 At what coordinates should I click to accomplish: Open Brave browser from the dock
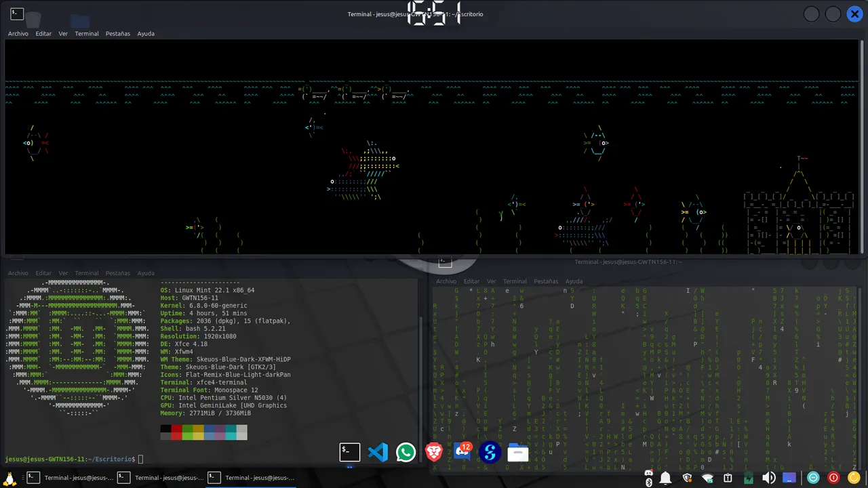[x=434, y=452]
